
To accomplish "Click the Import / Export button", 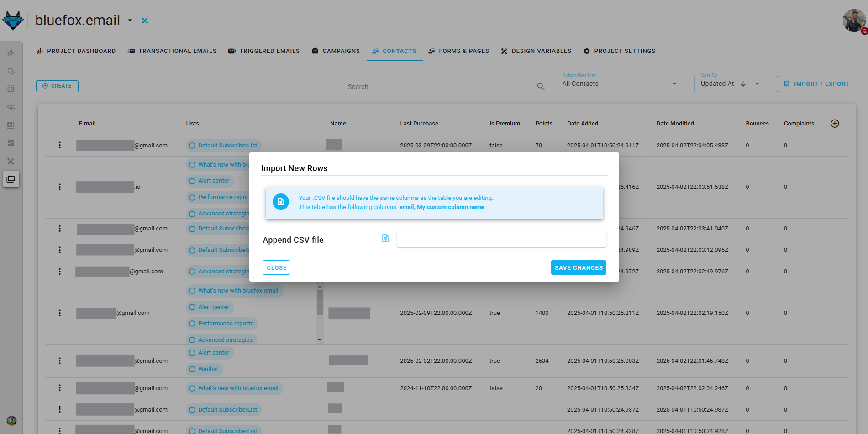I will coord(817,84).
